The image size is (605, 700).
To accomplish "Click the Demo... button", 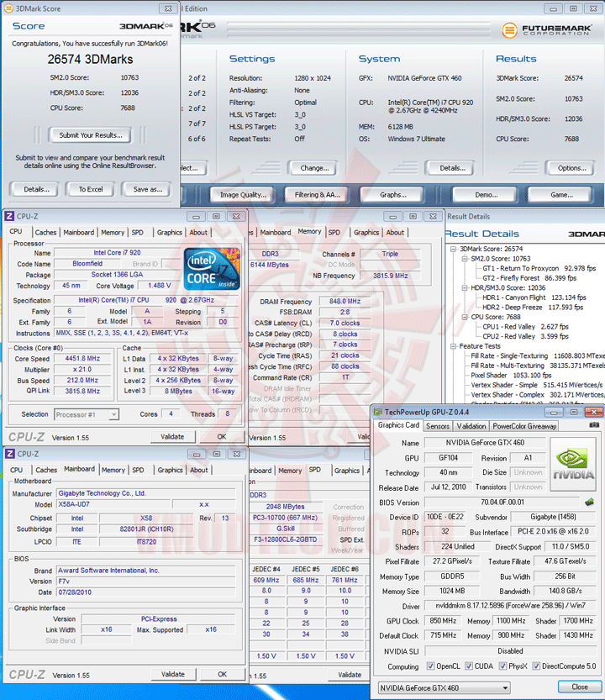I will (486, 195).
